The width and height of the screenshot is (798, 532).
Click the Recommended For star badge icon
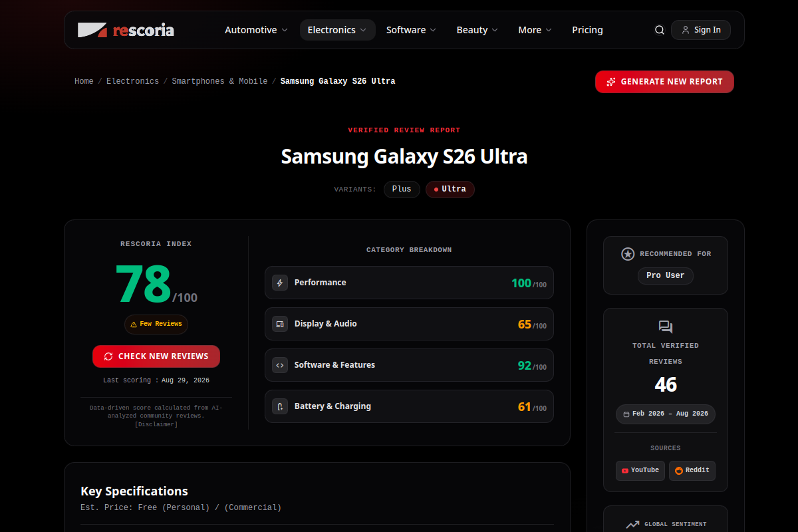tap(628, 254)
